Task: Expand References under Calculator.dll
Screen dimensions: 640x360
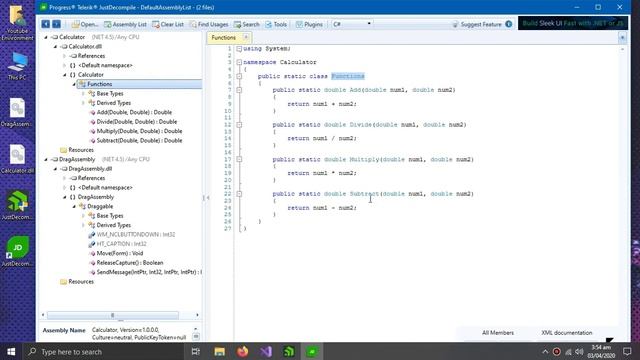Action: (x=64, y=56)
